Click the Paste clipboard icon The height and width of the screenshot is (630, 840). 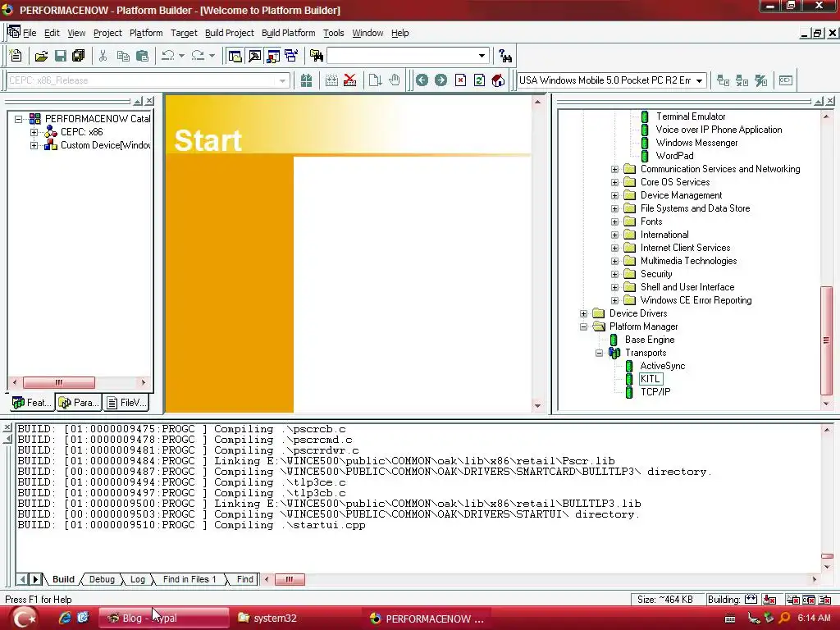[x=142, y=56]
